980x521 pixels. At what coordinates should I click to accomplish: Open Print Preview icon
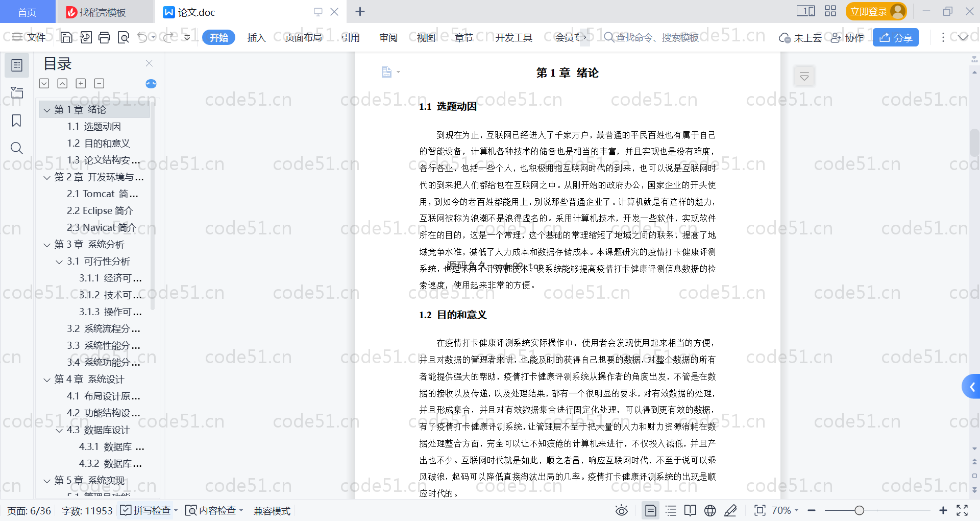coord(123,37)
